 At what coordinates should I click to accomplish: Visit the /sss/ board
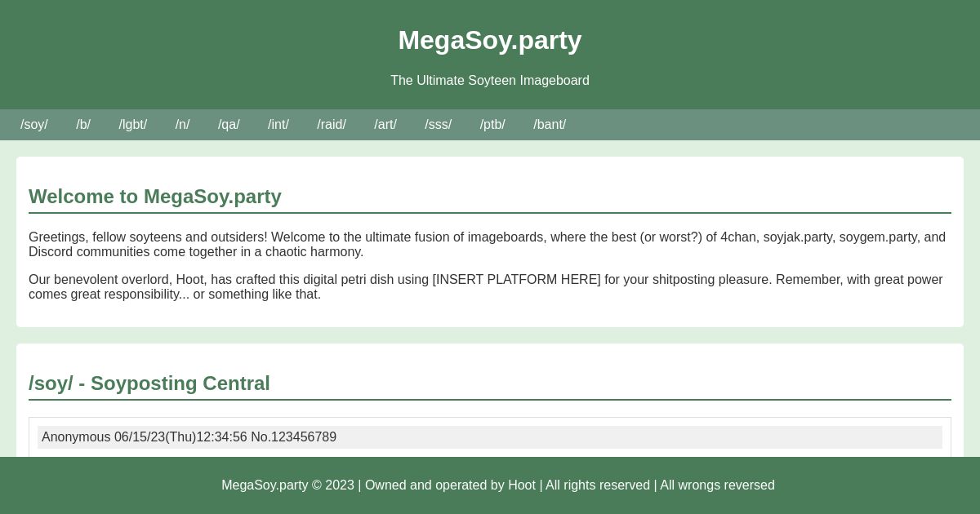pos(438,125)
